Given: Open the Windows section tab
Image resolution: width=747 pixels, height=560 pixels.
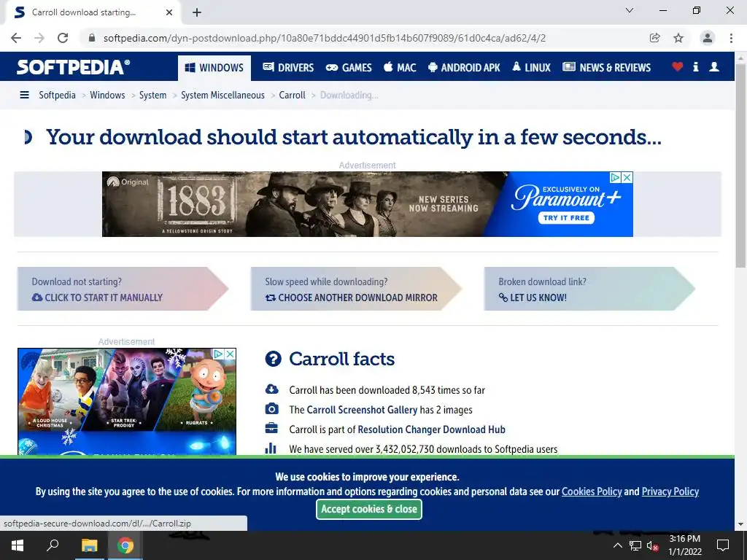Looking at the screenshot, I should click(x=214, y=68).
